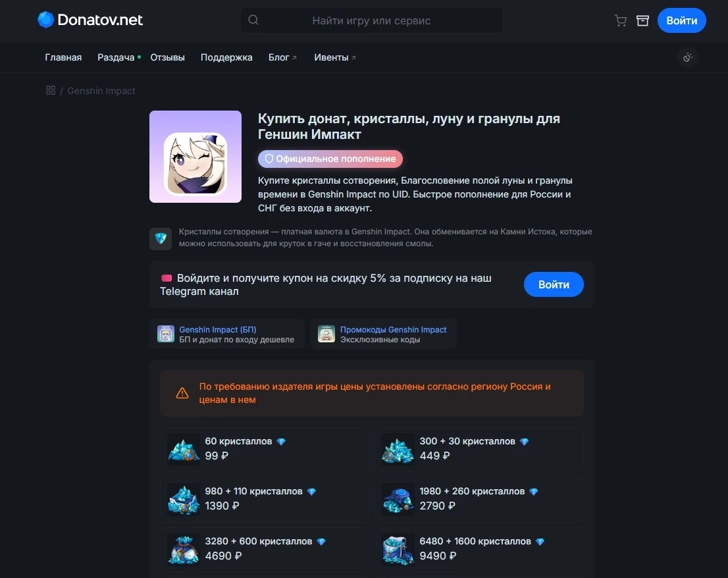Click Войти button in Telegram coupon banner
The width and height of the screenshot is (728, 578).
click(554, 284)
